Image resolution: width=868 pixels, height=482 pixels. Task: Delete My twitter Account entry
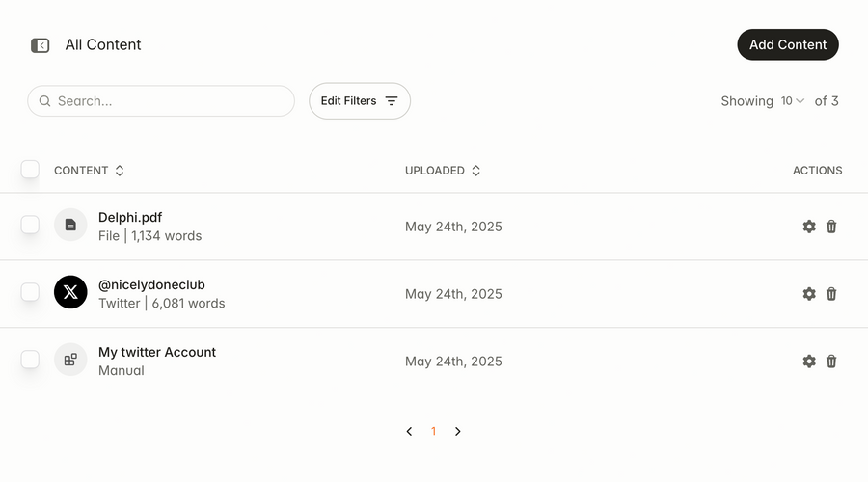coord(831,361)
